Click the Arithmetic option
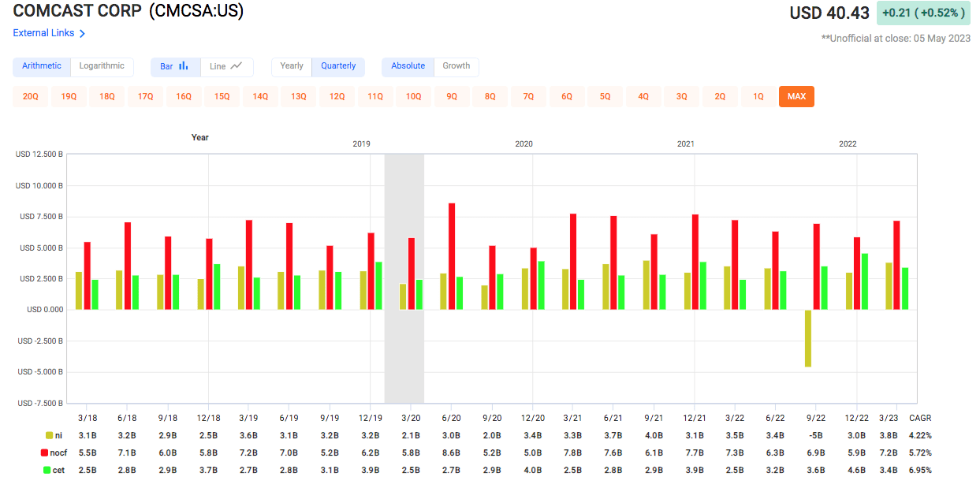980x488 pixels. (41, 66)
